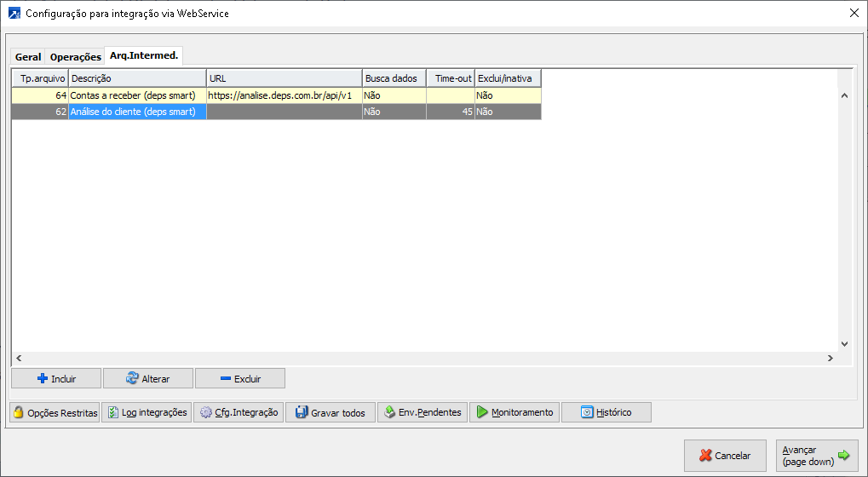Click Gravar todos floppy disk icon
868x477 pixels.
pyautogui.click(x=302, y=412)
